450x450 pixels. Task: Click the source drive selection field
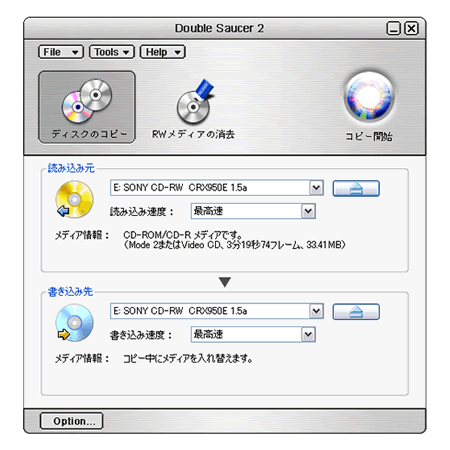click(x=217, y=188)
